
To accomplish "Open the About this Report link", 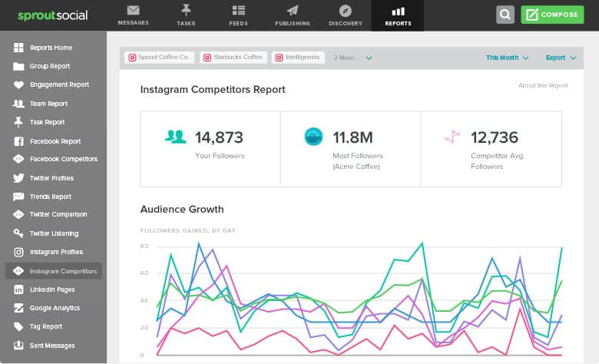I will point(543,85).
